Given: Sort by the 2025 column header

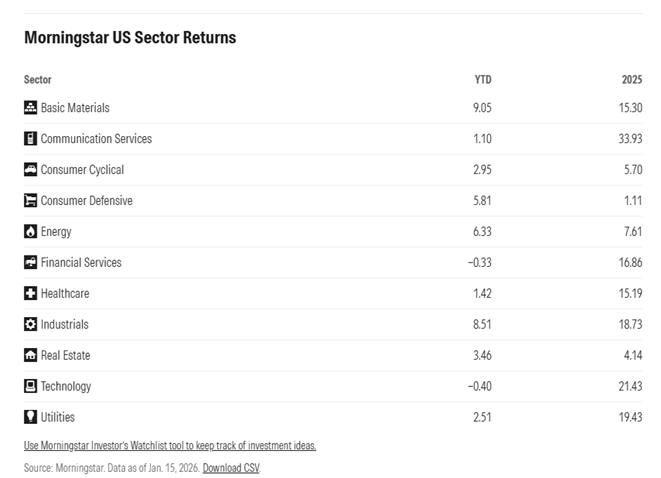Looking at the screenshot, I should point(631,80).
